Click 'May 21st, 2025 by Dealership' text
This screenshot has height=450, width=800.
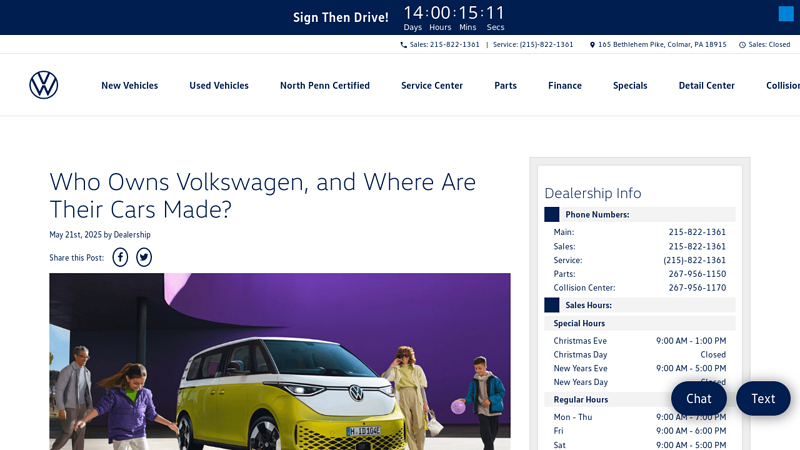click(100, 235)
